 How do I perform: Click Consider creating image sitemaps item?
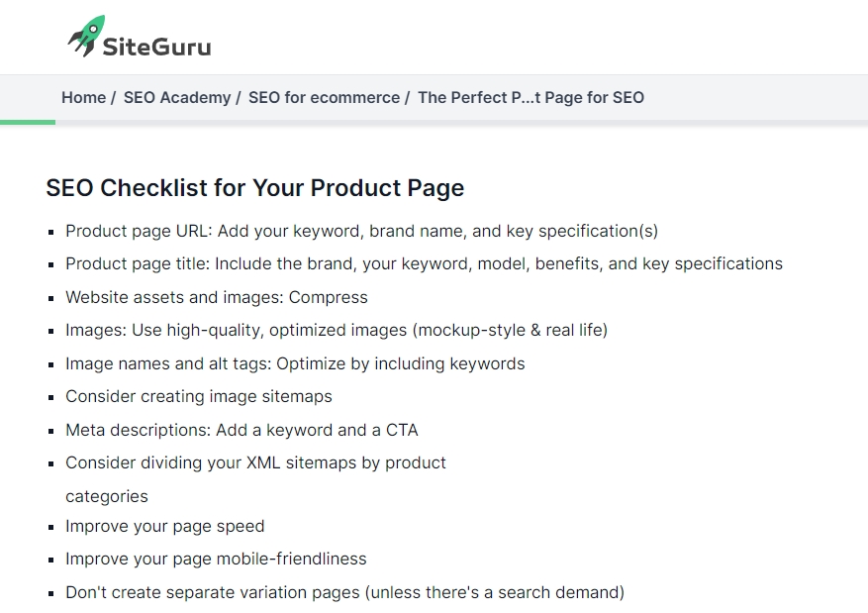tap(199, 396)
